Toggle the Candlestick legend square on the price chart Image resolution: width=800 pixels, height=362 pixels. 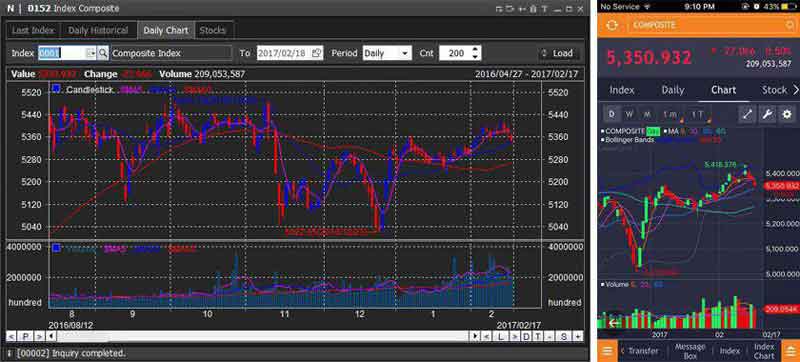(x=56, y=89)
